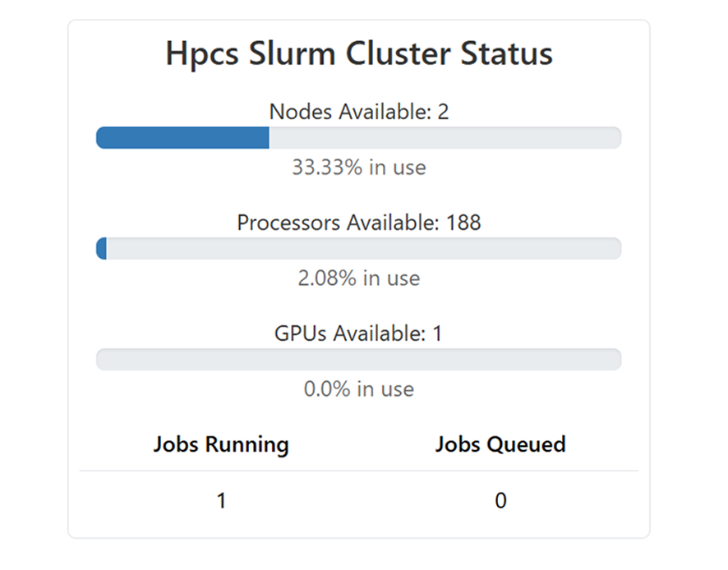Click the Hpcs Slurm Cluster Status title
Image resolution: width=728 pixels, height=570 pixels.
tap(359, 53)
